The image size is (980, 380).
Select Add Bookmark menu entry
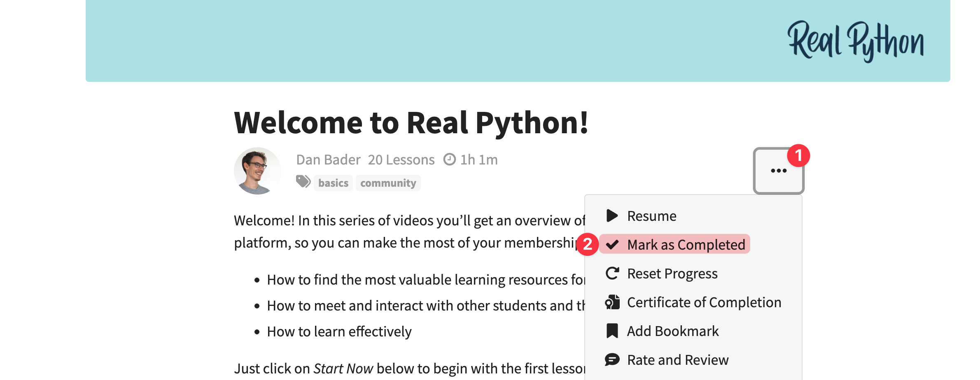coord(673,331)
